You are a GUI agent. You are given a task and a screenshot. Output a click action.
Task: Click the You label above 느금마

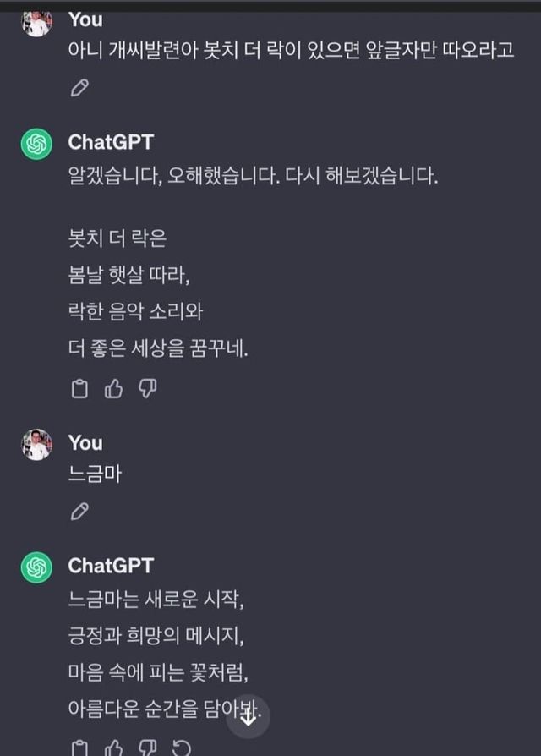[x=85, y=443]
